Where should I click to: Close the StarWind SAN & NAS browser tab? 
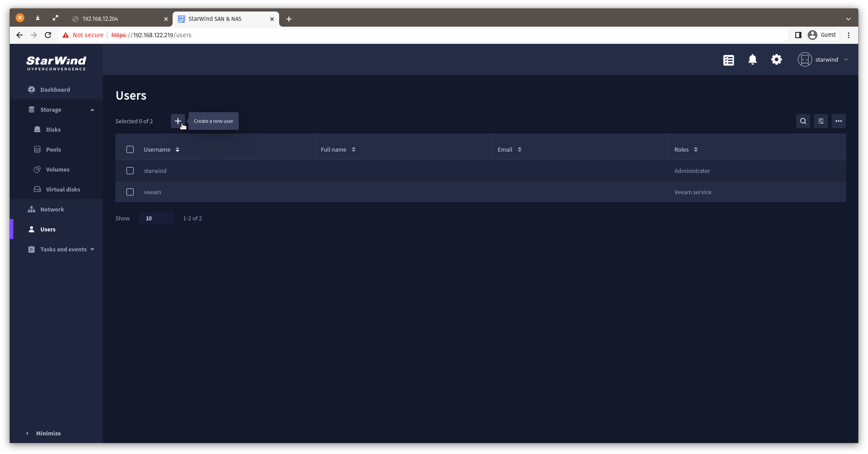coord(272,19)
